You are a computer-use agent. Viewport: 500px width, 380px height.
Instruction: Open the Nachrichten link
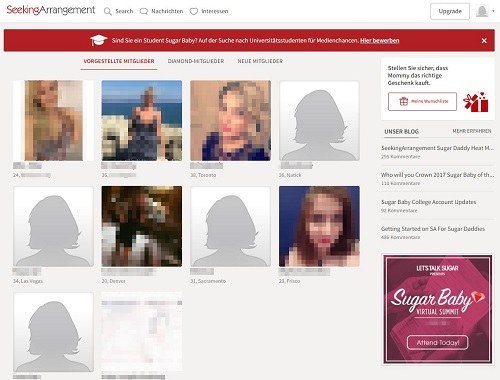tap(167, 11)
